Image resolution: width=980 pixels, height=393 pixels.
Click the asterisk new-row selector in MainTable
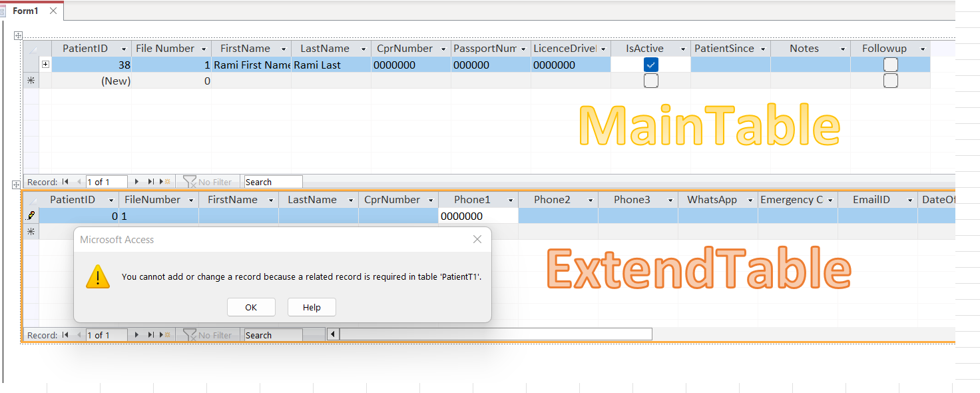tap(31, 80)
